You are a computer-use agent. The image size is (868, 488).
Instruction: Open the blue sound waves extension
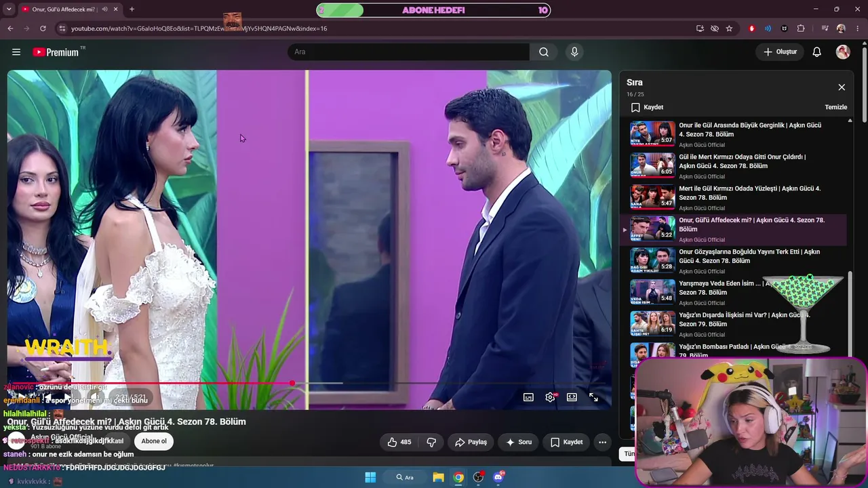(x=768, y=28)
